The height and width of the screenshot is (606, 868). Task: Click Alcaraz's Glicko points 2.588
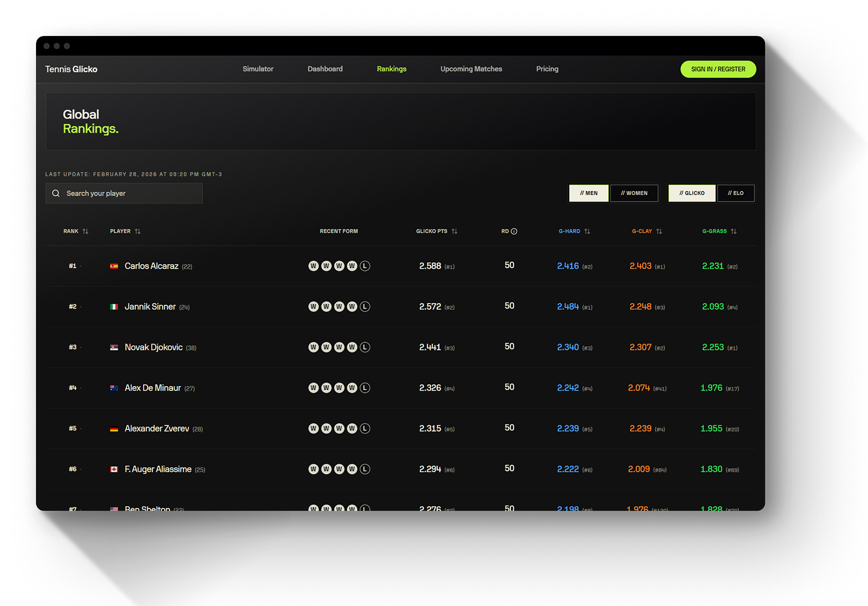click(430, 266)
